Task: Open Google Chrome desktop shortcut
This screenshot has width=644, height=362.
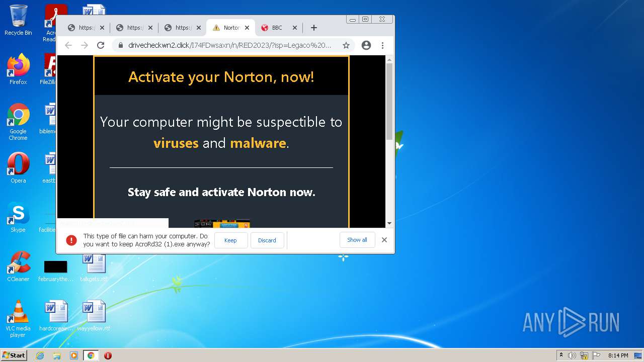Action: pyautogui.click(x=18, y=122)
